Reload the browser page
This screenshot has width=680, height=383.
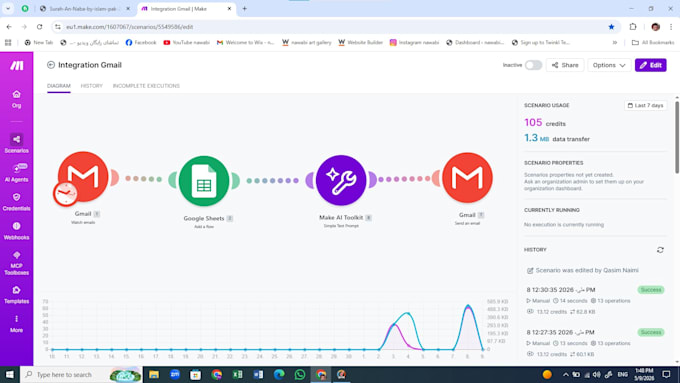(x=39, y=27)
